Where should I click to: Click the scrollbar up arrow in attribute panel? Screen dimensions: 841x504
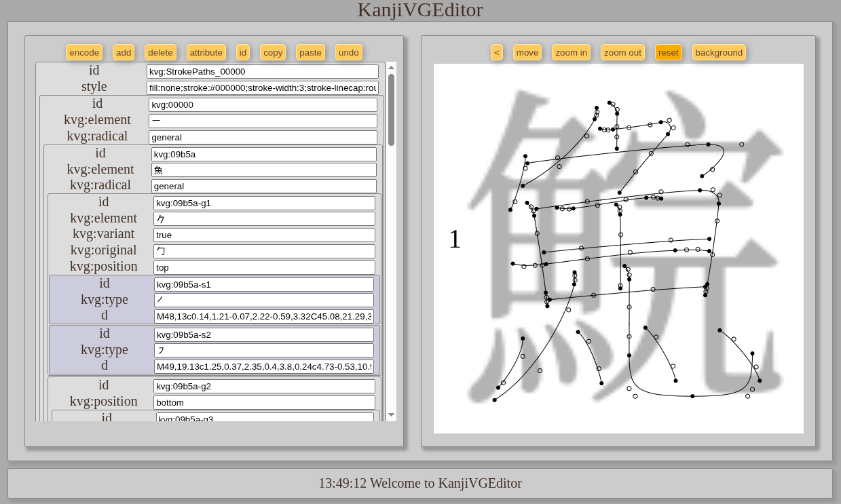point(391,68)
